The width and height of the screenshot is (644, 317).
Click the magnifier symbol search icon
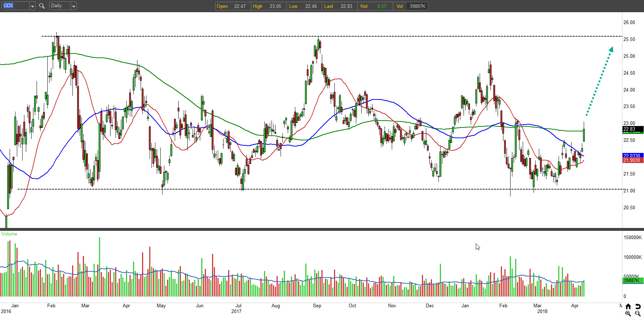pyautogui.click(x=42, y=6)
